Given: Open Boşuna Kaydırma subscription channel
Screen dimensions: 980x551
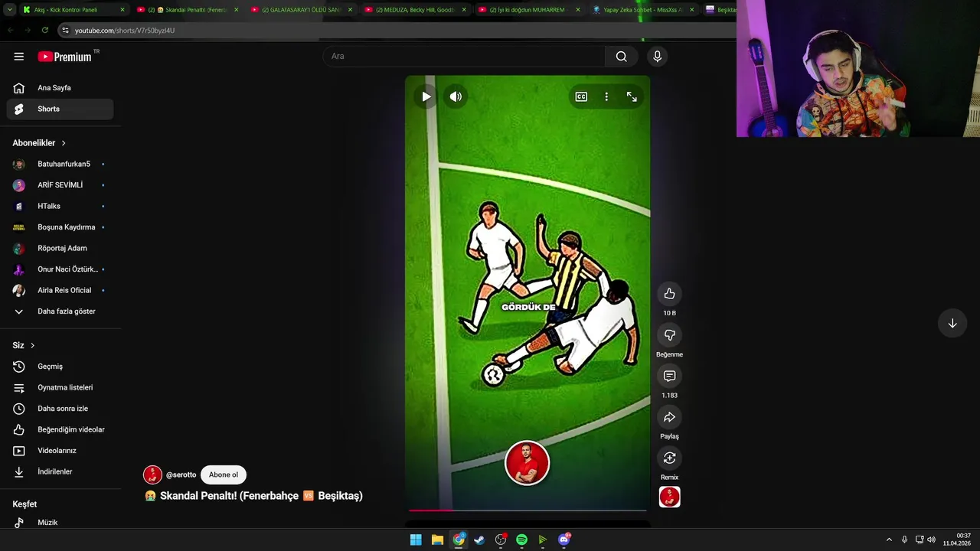Looking at the screenshot, I should tap(60, 227).
